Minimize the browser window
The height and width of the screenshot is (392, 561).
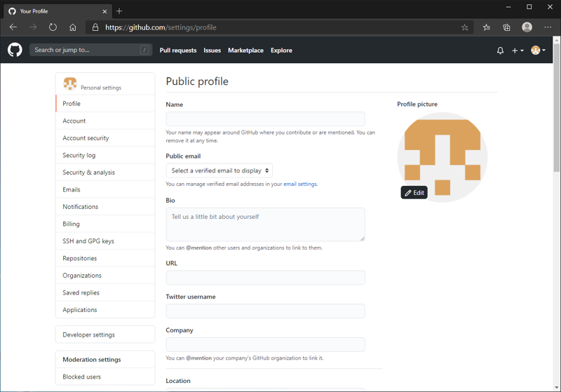pos(508,7)
